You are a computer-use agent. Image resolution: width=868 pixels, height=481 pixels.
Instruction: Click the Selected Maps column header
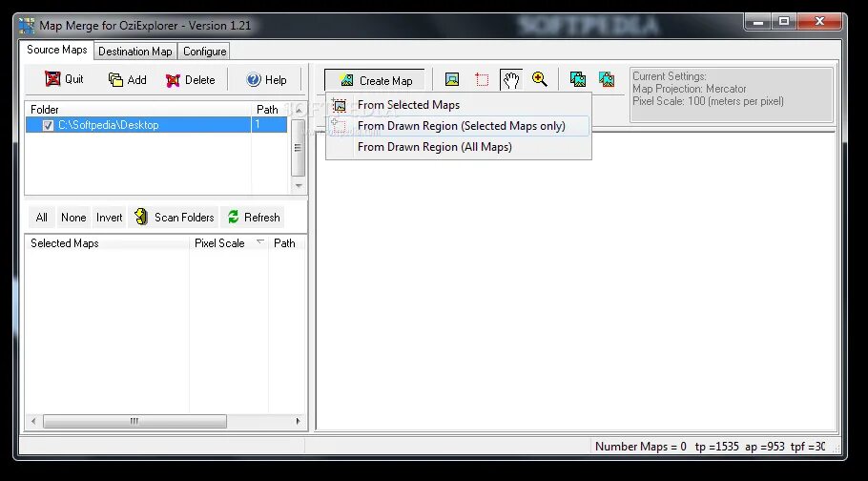pyautogui.click(x=108, y=242)
